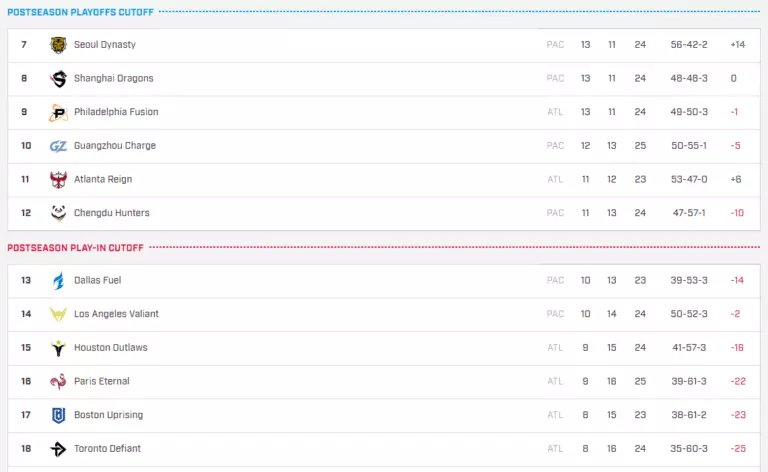Open the Philadelphia Fusion team name

click(116, 112)
